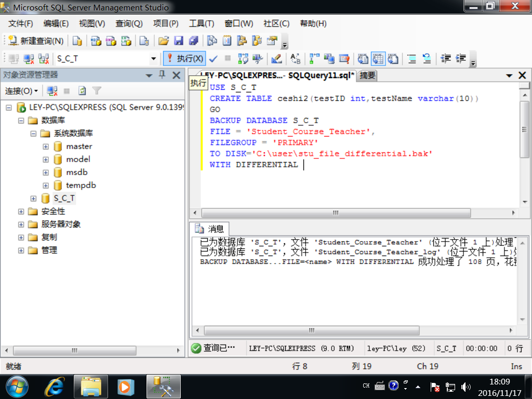Specify values for template parameters

coord(295,59)
